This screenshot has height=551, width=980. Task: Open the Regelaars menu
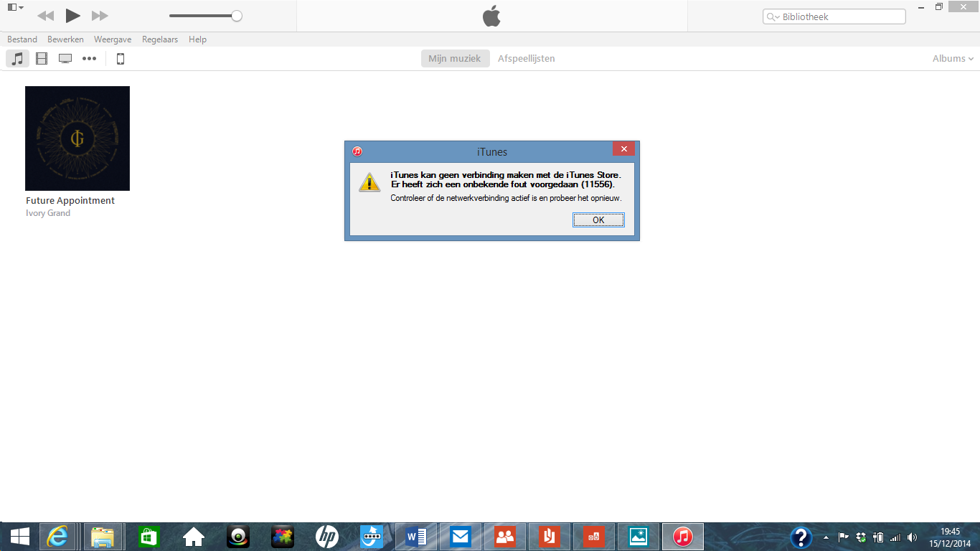click(160, 39)
